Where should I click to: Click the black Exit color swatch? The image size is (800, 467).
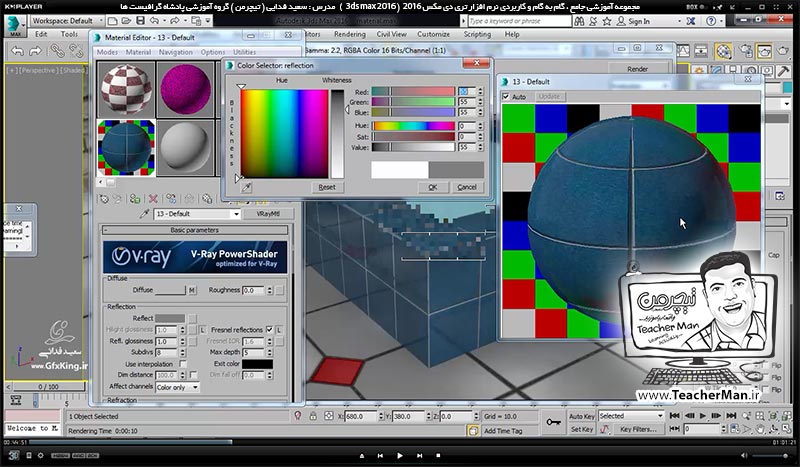click(x=257, y=364)
